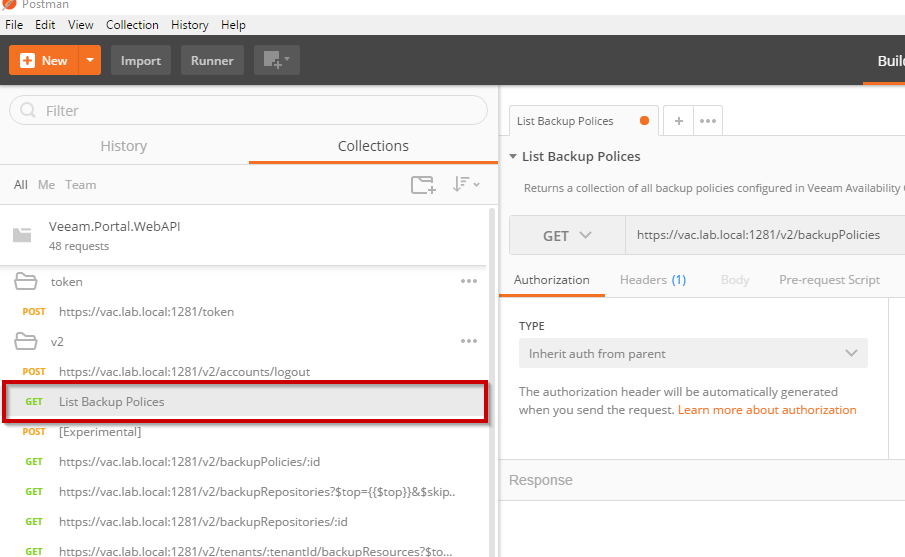This screenshot has width=905, height=557.
Task: Collapse the List Backup Polices description triangle
Action: [513, 156]
